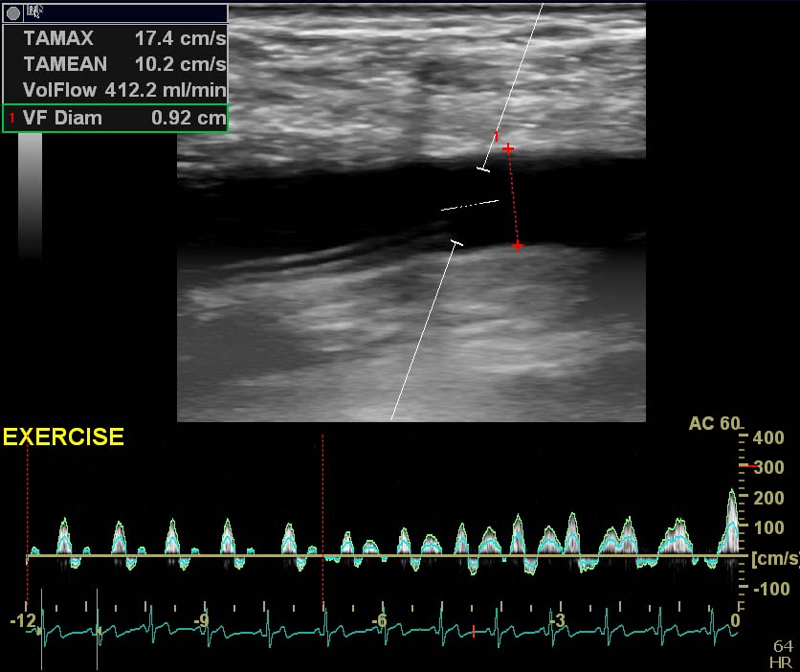The image size is (800, 672).
Task: Click the 100 velocity scale label
Action: pos(769,527)
